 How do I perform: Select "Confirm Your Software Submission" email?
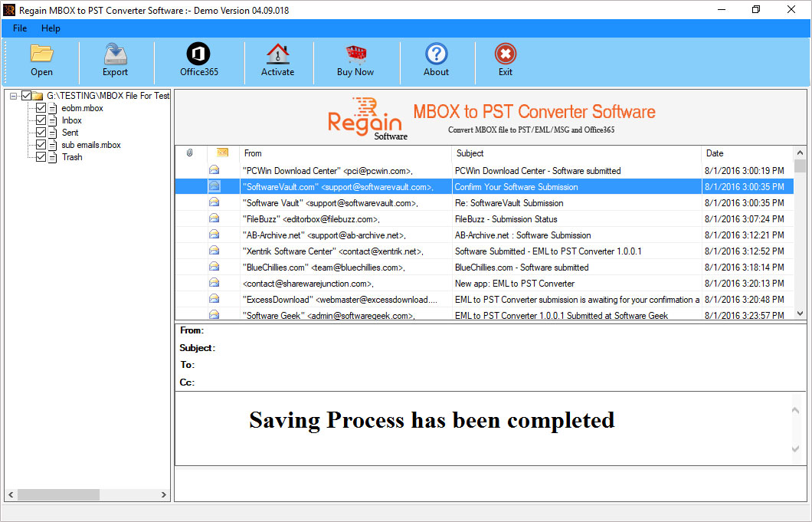click(484, 186)
